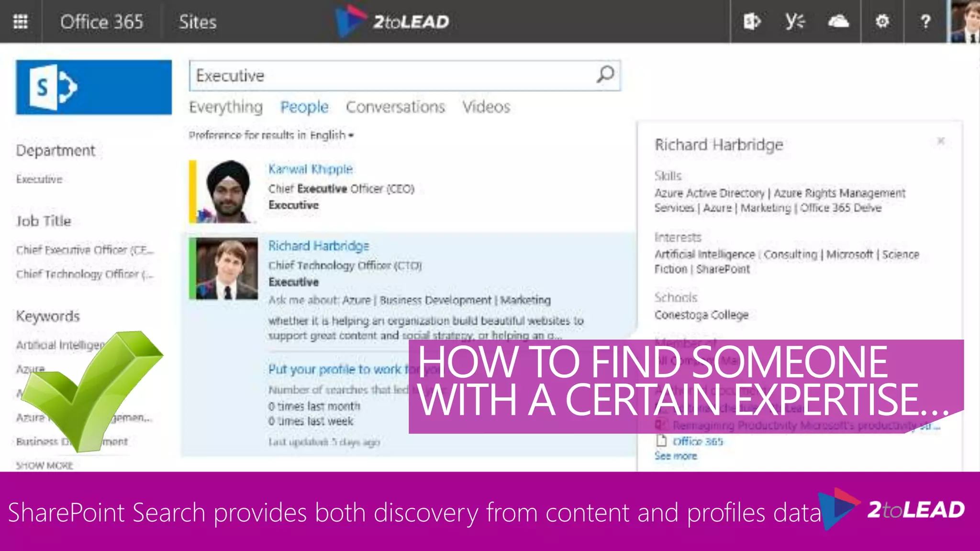The image size is (980, 551).
Task: Open the help question mark icon
Action: pos(925,22)
